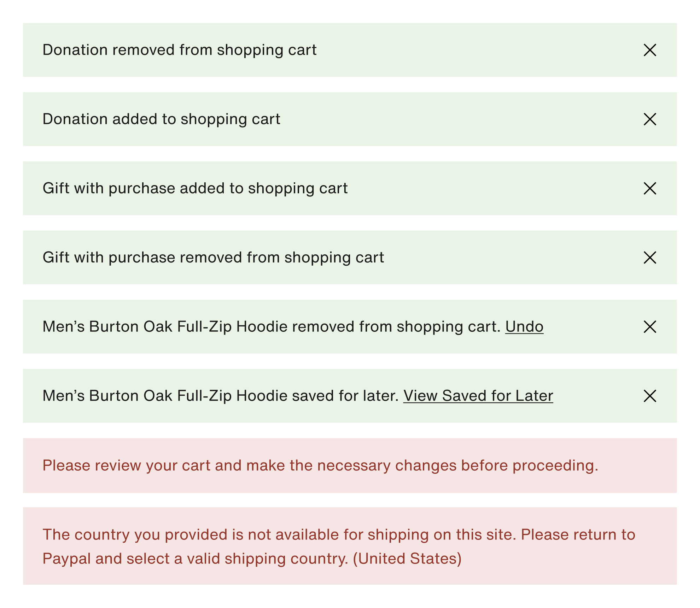Dismiss the gift with purchase added notification

[x=650, y=189]
